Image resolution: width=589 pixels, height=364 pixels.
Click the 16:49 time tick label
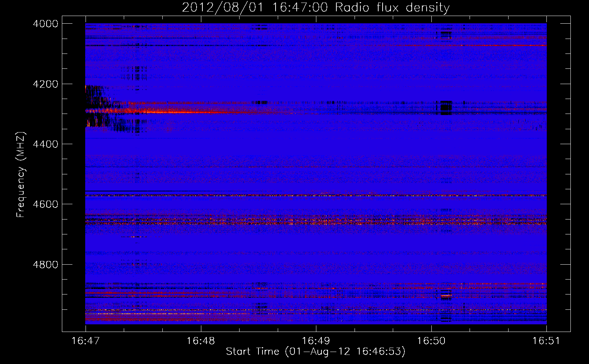[316, 341]
